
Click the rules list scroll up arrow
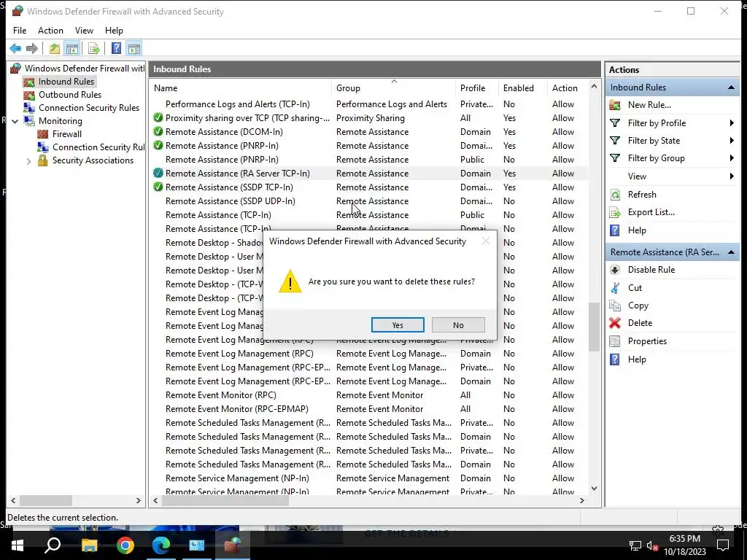click(x=594, y=87)
